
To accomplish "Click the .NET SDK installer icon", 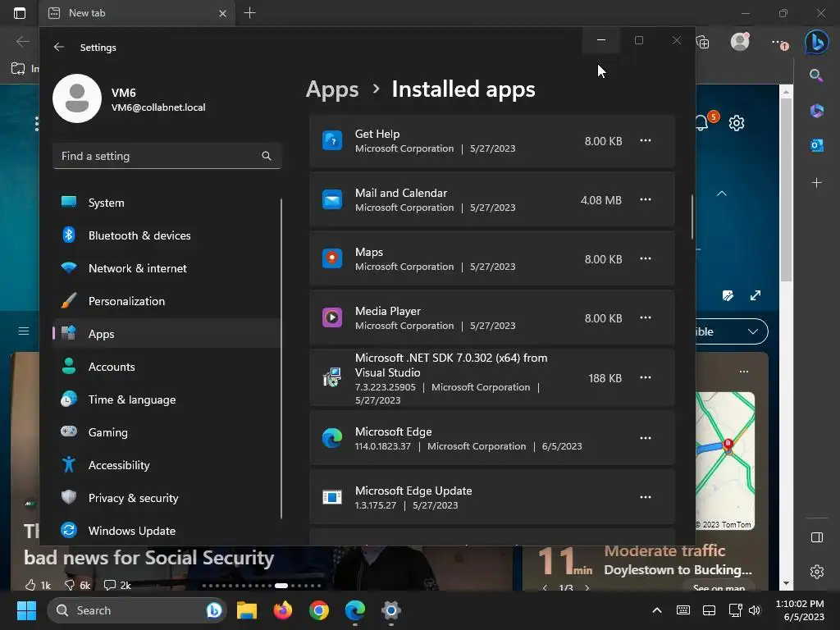I will click(x=332, y=377).
